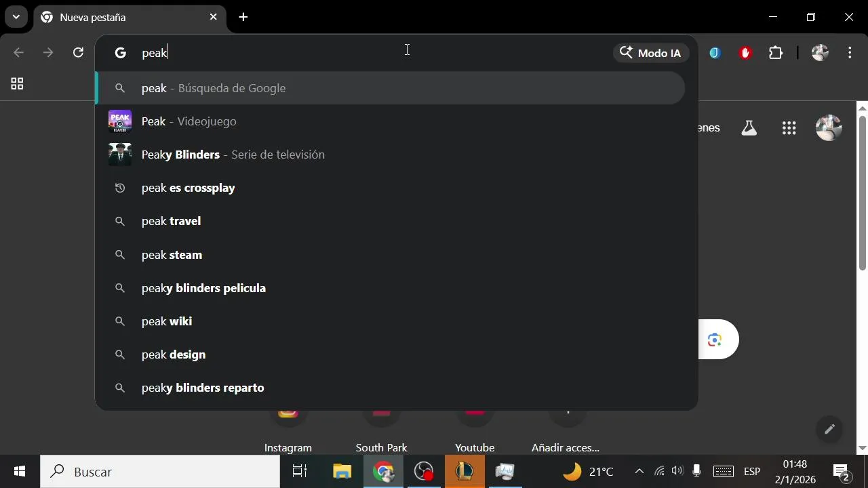The height and width of the screenshot is (488, 868).
Task: Open the Search Labs flask icon
Action: (749, 128)
